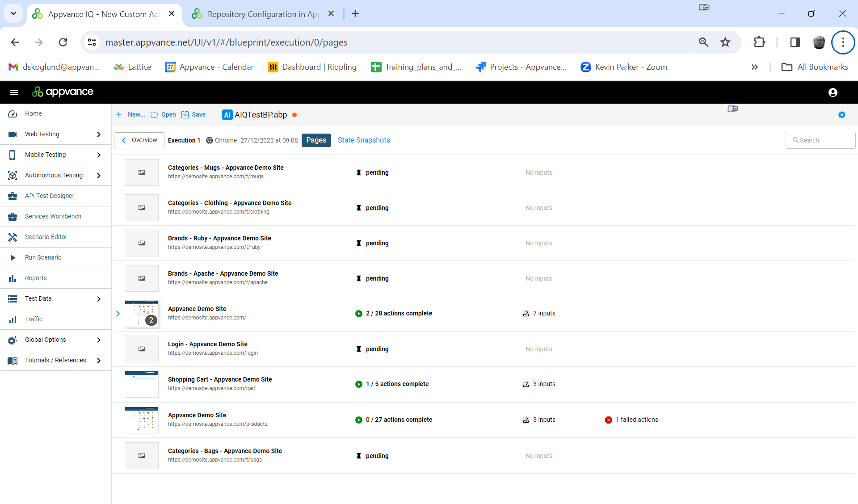
Task: Open Appvance Demo Site products thumbnail
Action: point(142,420)
